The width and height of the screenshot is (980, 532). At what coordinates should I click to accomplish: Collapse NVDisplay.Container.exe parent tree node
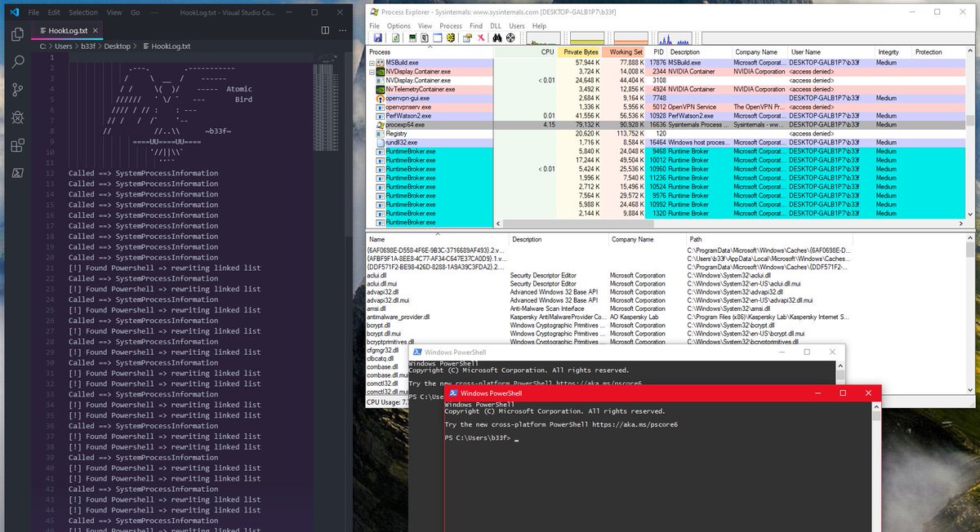372,72
